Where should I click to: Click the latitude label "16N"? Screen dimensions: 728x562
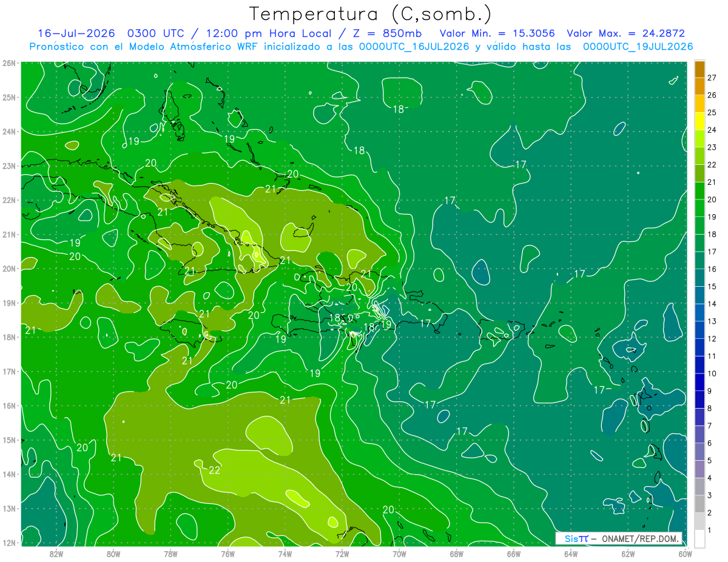coord(9,406)
